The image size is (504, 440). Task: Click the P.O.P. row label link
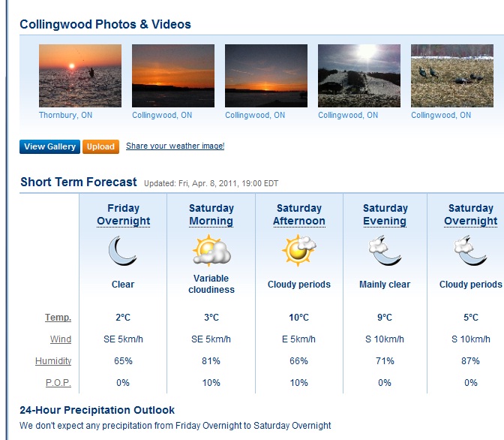58,383
